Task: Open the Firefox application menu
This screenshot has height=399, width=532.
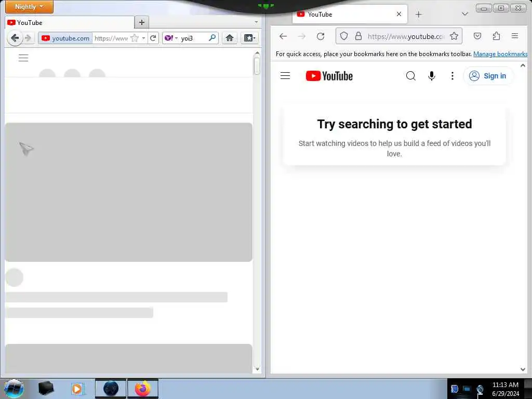Action: click(x=515, y=36)
